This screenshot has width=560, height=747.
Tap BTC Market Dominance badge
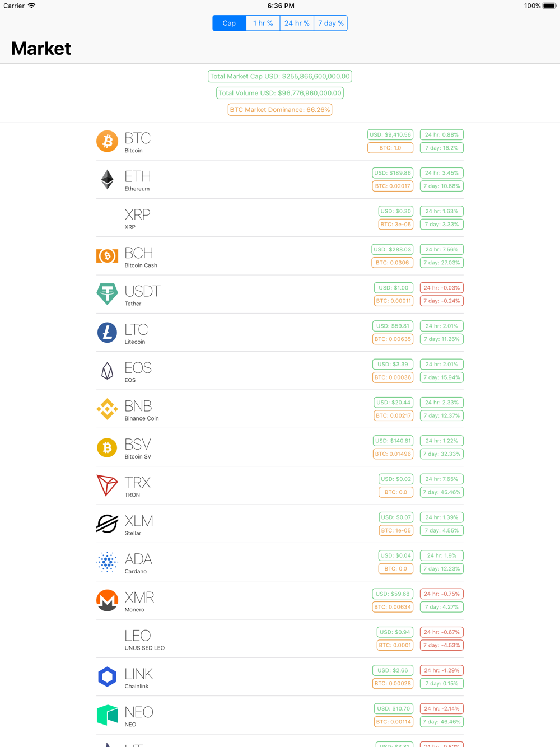(x=280, y=110)
